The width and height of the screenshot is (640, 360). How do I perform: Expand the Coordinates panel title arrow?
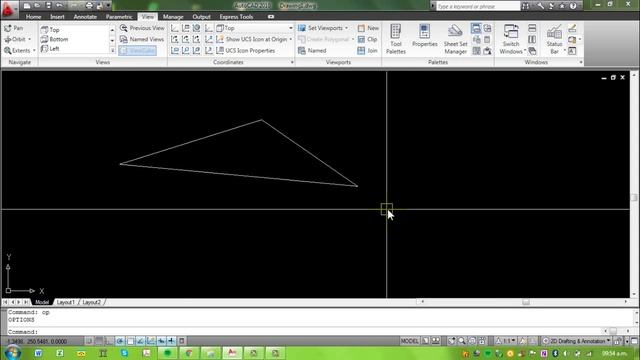click(x=292, y=62)
